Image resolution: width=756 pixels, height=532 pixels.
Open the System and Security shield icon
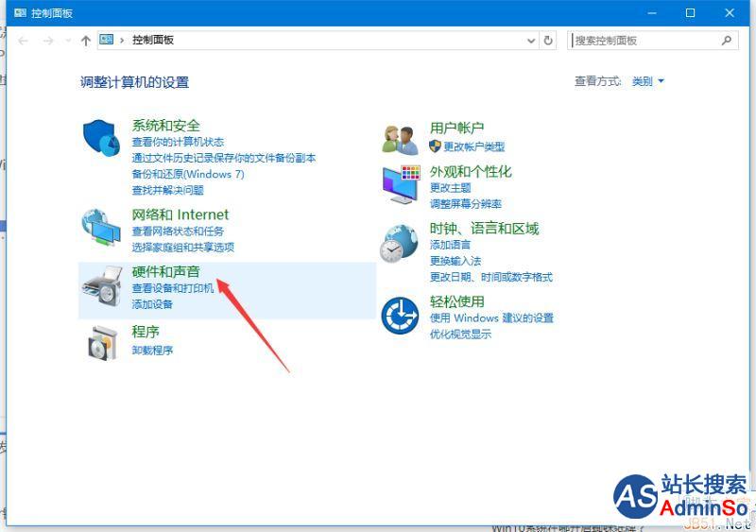pyautogui.click(x=101, y=138)
